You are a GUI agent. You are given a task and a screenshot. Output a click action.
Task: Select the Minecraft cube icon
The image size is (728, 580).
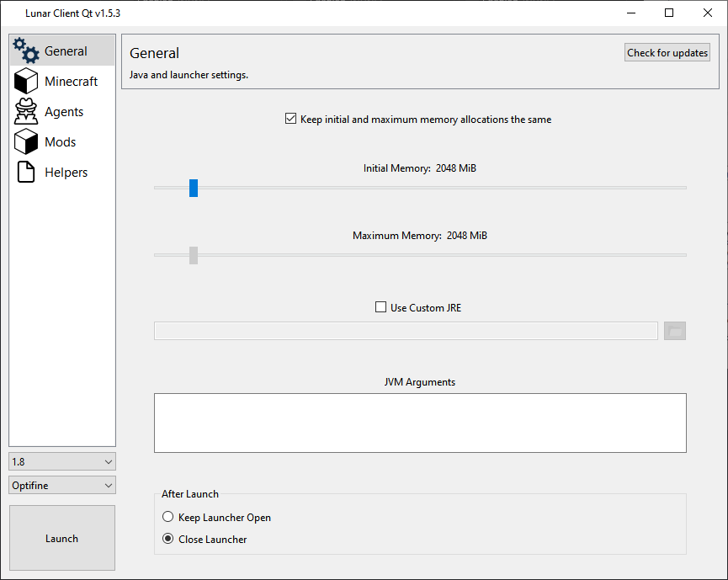[26, 81]
